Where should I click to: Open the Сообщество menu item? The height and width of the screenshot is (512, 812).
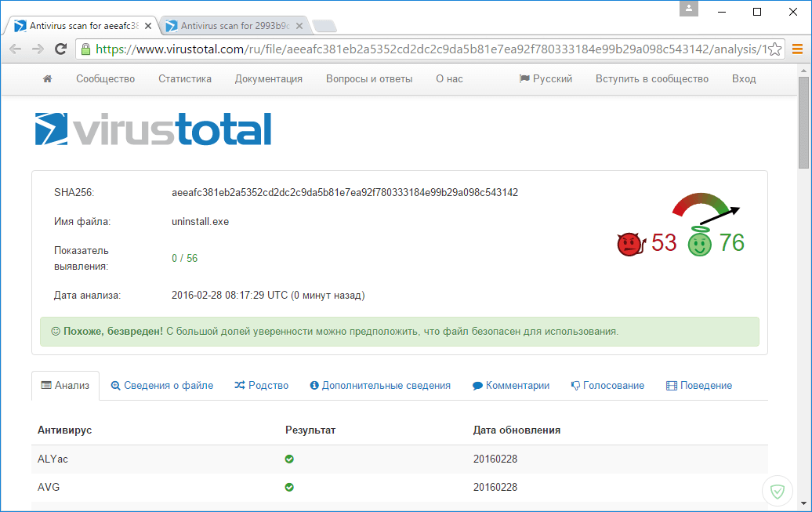106,78
